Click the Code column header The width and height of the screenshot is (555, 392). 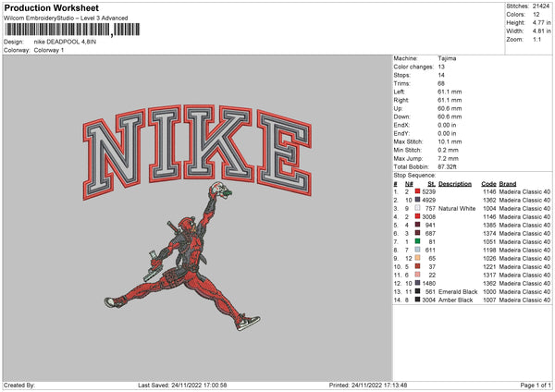click(x=488, y=184)
